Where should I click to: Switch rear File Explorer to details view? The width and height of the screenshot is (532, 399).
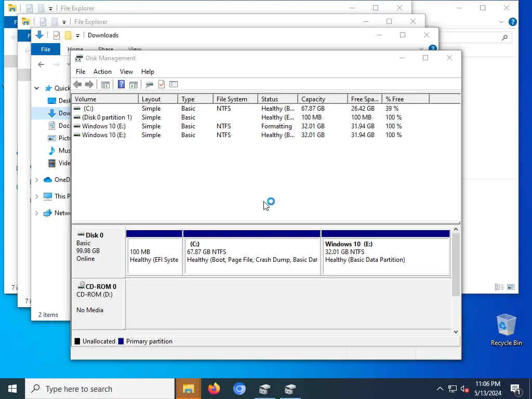(x=499, y=287)
